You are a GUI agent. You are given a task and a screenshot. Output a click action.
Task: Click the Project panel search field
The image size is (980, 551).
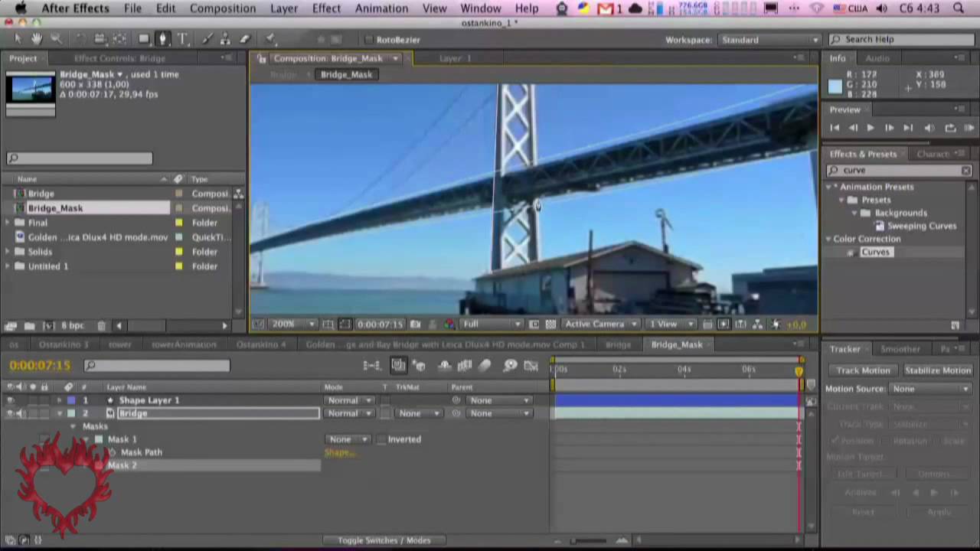[x=80, y=158]
